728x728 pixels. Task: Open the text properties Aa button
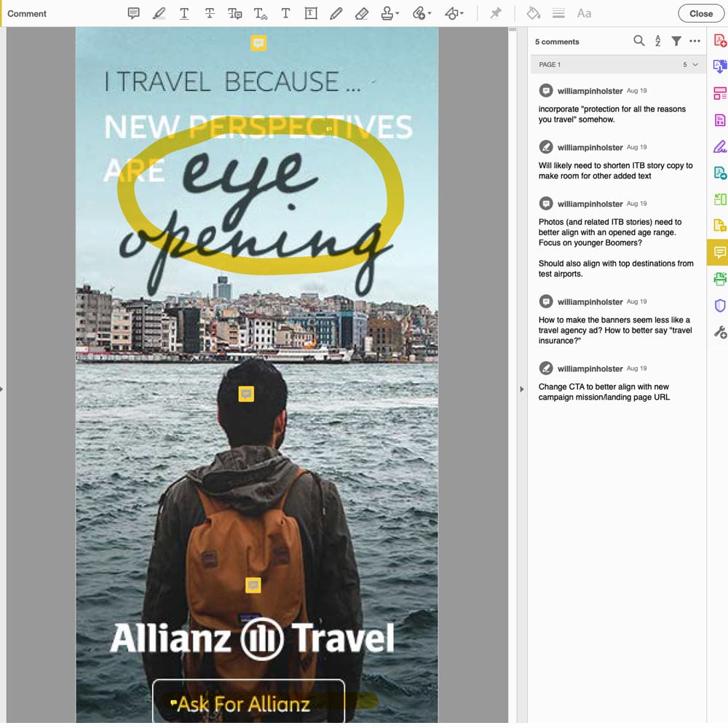pos(584,13)
